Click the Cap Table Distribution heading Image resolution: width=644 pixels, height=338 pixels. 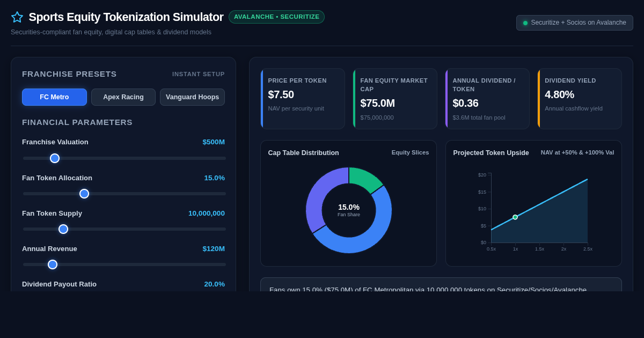[x=304, y=153]
